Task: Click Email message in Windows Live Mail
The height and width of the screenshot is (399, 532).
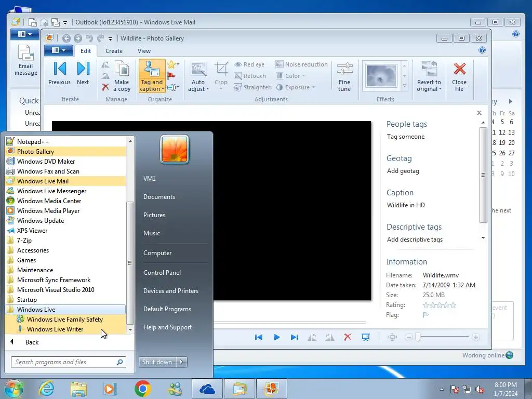Action: (26, 61)
